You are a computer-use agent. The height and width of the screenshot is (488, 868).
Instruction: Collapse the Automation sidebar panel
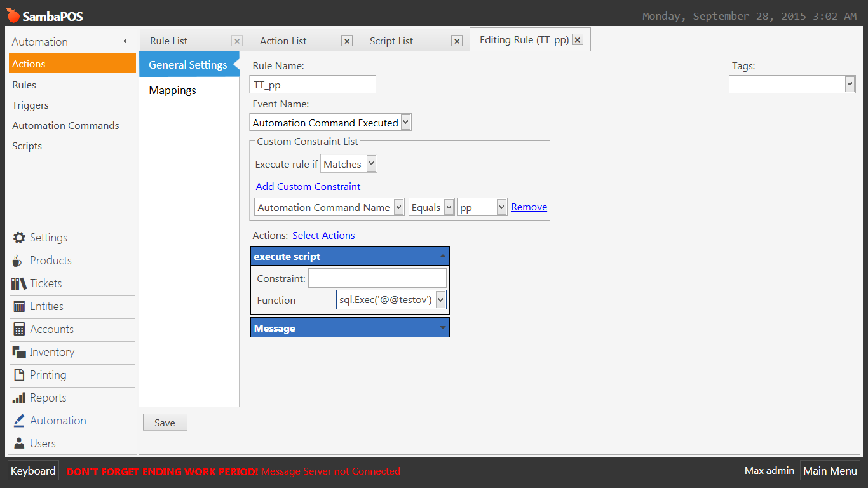tap(125, 41)
